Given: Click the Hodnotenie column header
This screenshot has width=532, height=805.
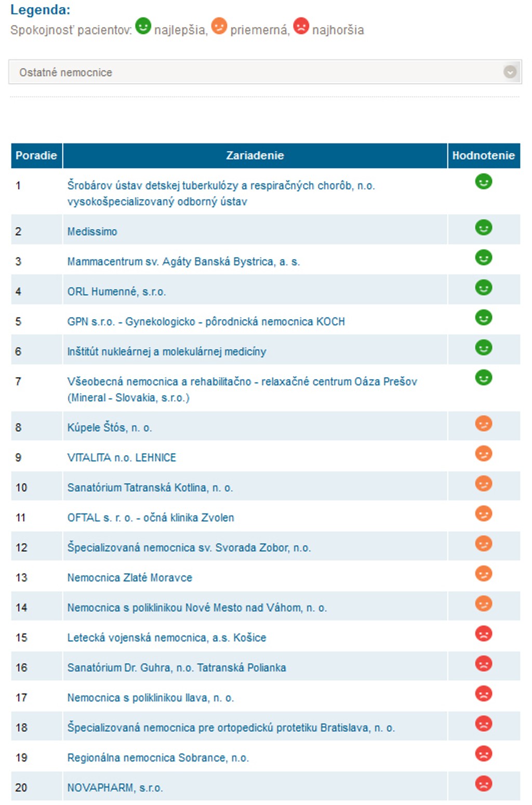Looking at the screenshot, I should click(x=483, y=155).
